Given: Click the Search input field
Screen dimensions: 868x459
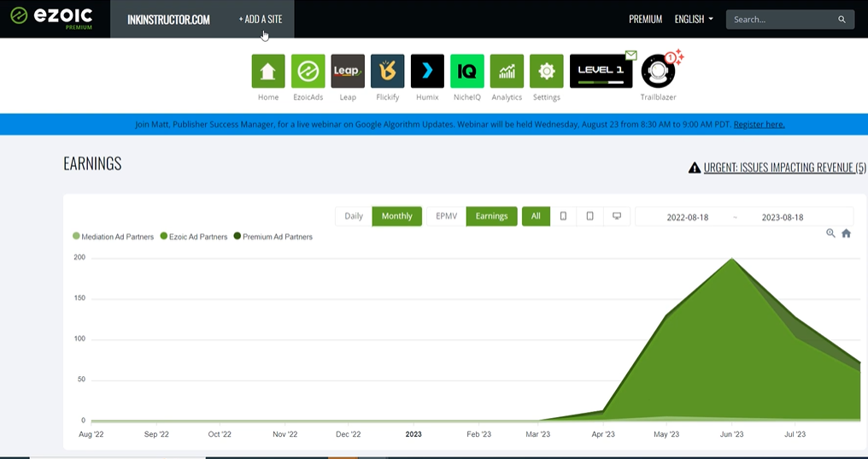Looking at the screenshot, I should tap(790, 20).
